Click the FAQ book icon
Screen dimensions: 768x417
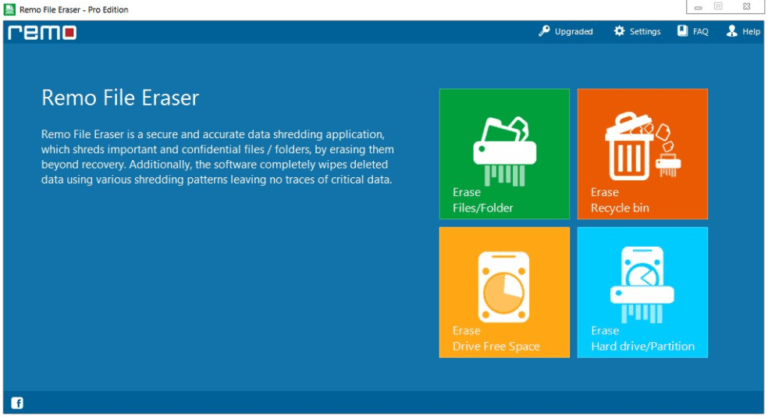(682, 31)
